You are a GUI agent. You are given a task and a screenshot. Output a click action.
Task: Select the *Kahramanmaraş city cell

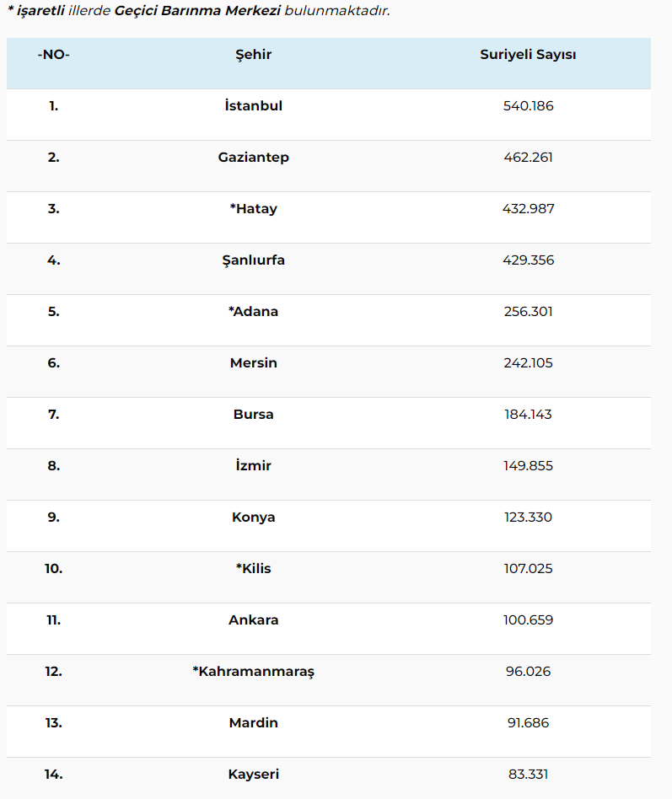click(253, 671)
